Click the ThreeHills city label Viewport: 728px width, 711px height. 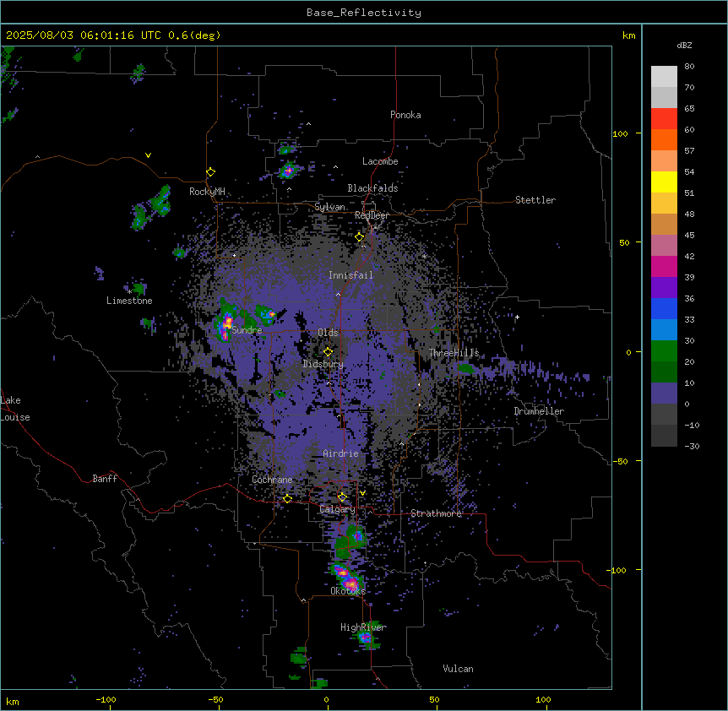pyautogui.click(x=454, y=353)
